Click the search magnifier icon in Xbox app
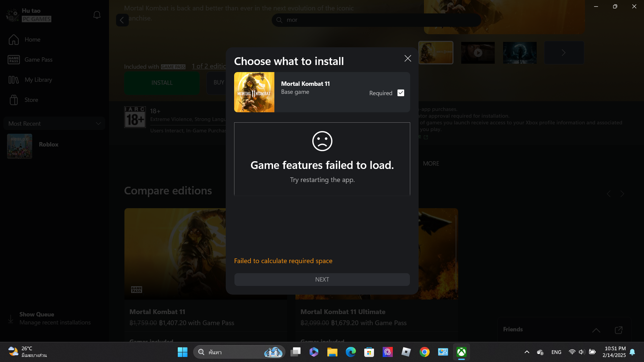This screenshot has width=644, height=362. point(279,20)
